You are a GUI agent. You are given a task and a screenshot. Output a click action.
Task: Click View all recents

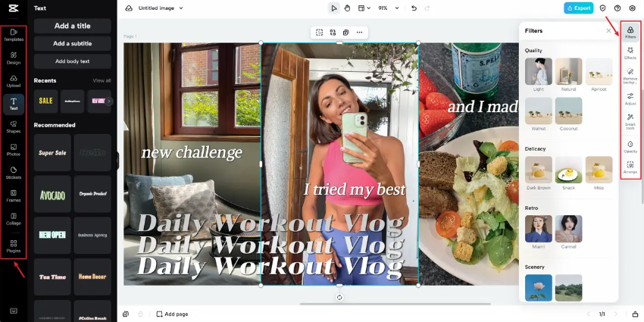pos(102,80)
